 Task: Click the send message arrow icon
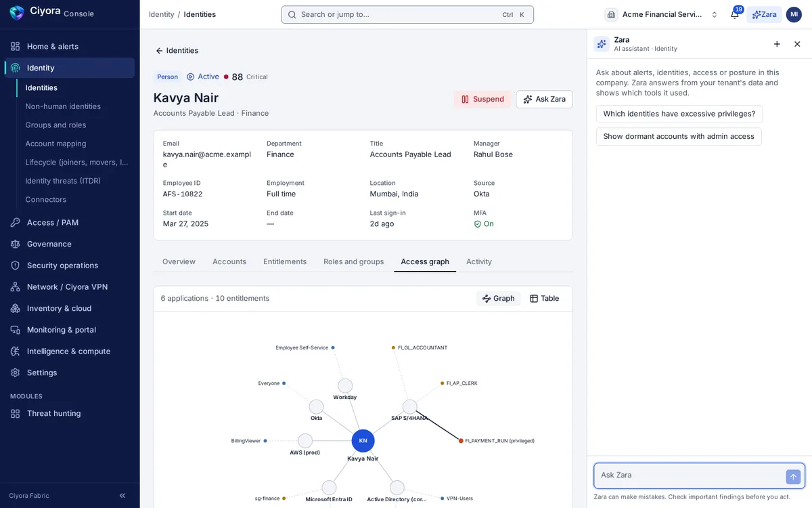pos(793,477)
